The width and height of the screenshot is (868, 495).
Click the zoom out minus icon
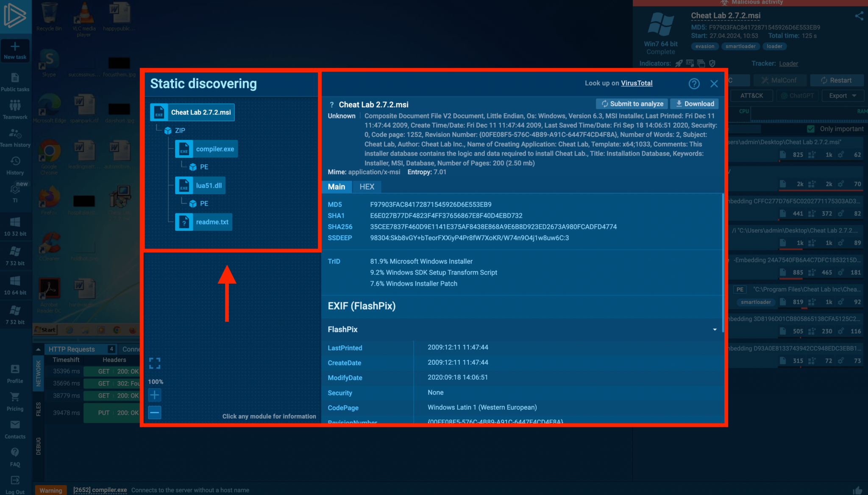coord(155,412)
